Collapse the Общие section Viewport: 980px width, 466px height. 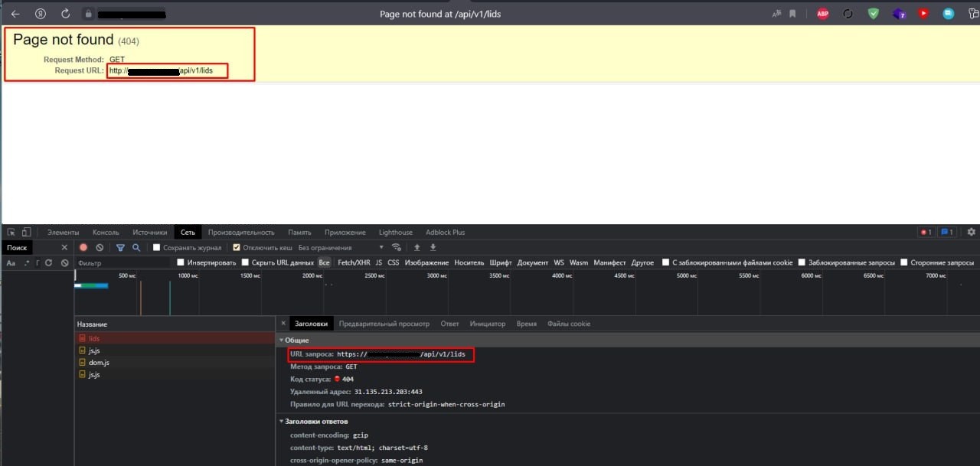click(281, 340)
